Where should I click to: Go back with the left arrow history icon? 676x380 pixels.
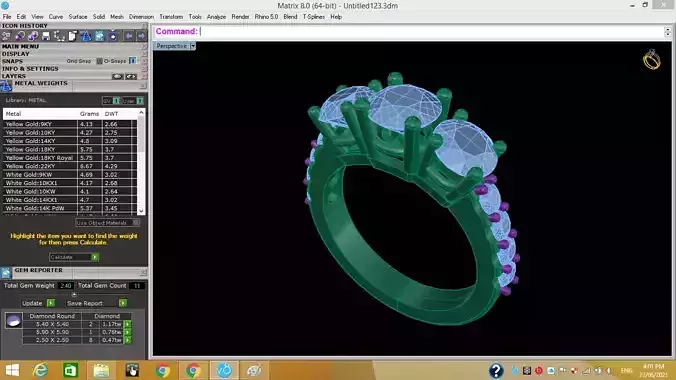click(128, 36)
